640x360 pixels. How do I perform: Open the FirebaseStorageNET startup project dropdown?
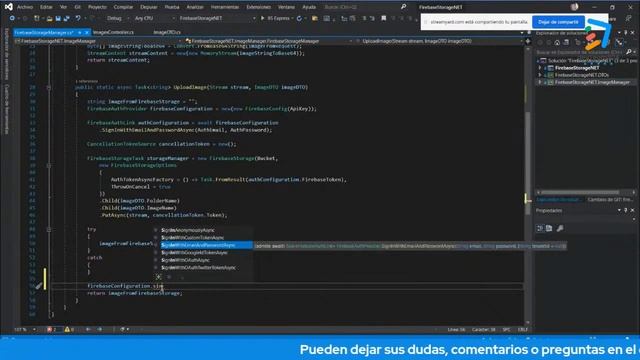coord(217,18)
